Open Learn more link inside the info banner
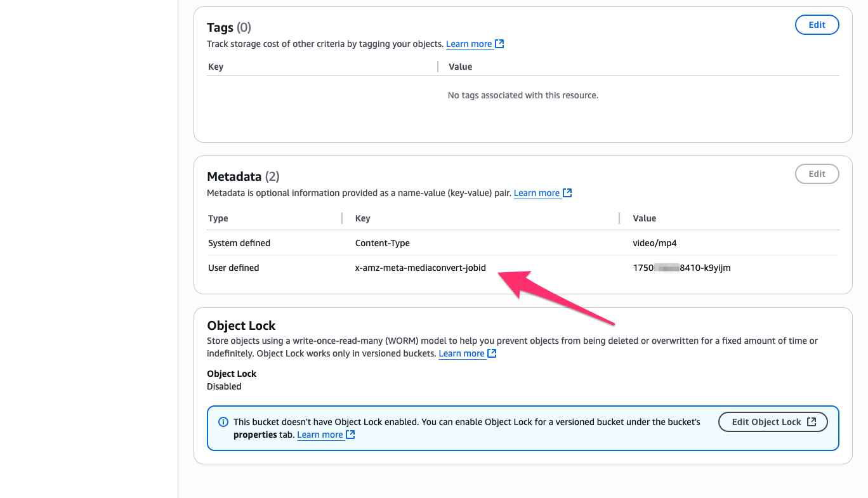 coord(320,435)
